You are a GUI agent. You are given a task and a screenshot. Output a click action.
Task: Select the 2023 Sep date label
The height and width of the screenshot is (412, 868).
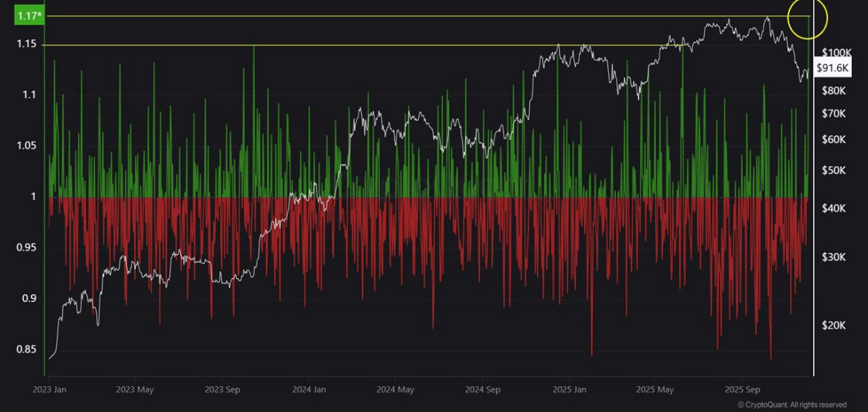[x=221, y=389]
